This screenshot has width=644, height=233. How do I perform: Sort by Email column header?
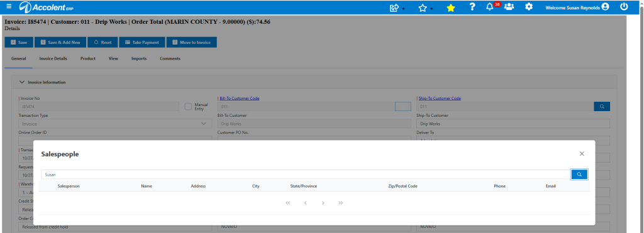tap(551, 187)
